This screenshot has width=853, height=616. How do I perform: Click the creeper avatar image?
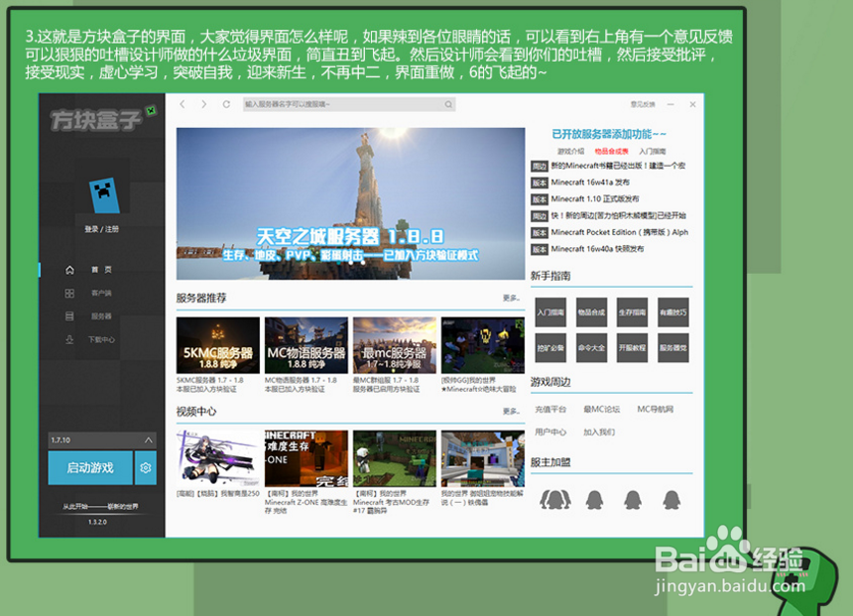[103, 194]
